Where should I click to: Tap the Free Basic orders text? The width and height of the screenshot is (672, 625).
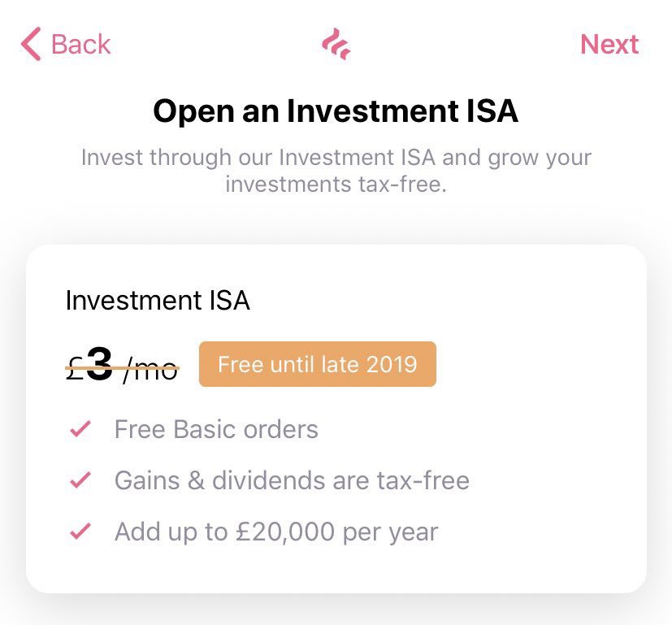[x=216, y=429]
